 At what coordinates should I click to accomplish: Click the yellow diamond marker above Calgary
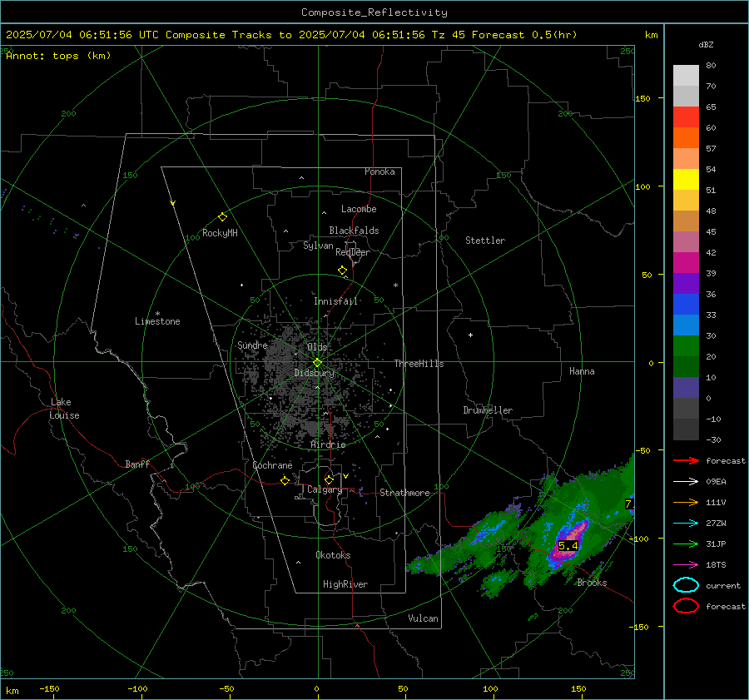tap(329, 479)
